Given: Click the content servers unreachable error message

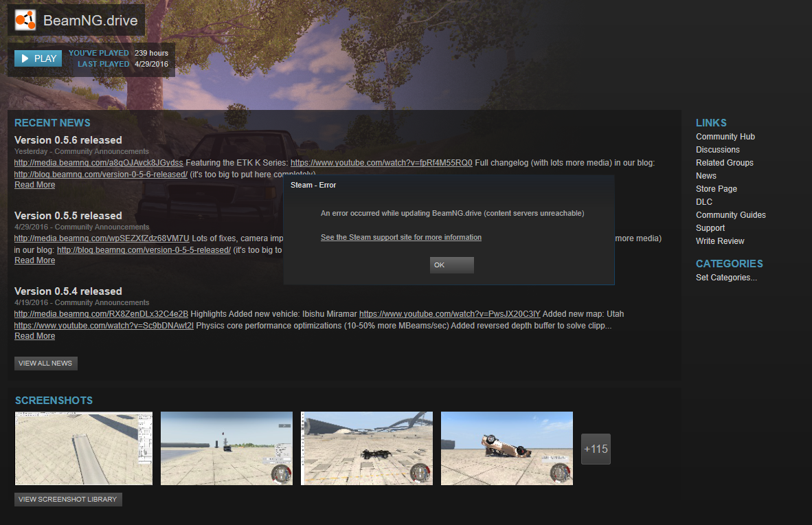Looking at the screenshot, I should pos(452,213).
